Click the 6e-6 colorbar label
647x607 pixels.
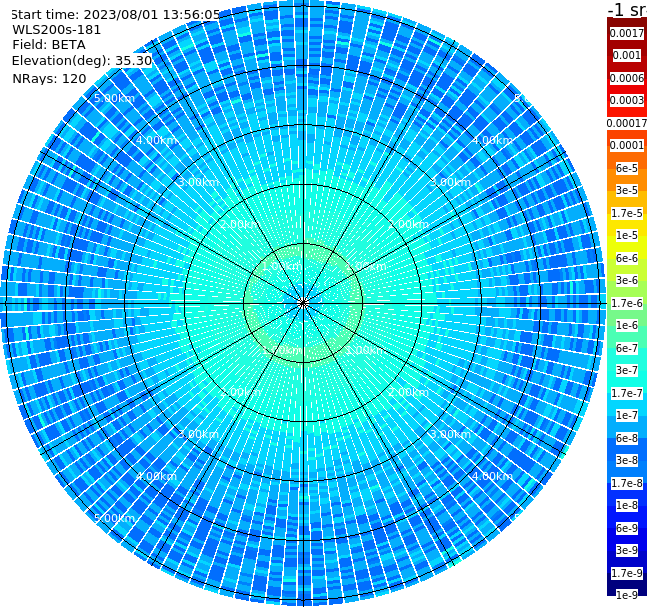[x=627, y=258]
